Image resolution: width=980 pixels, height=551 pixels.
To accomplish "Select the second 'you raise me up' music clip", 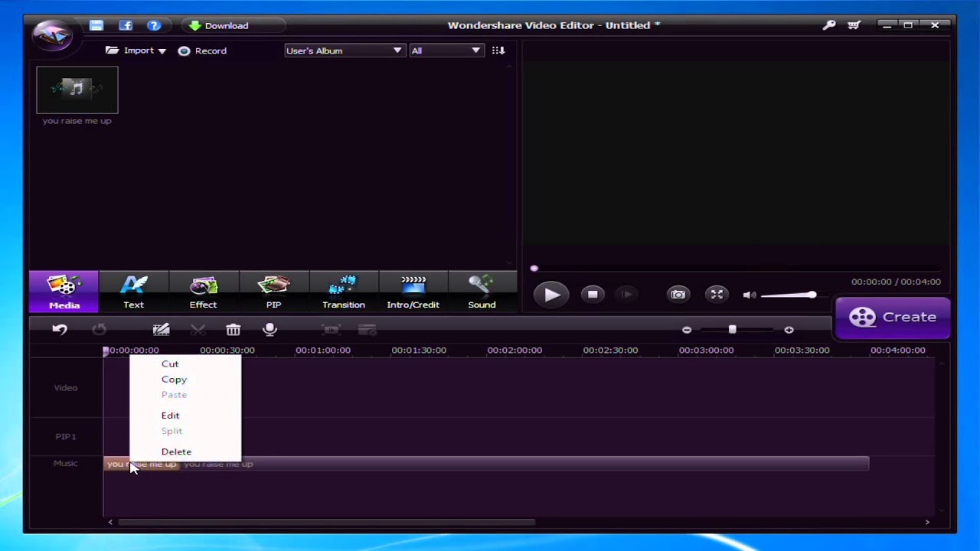I will click(524, 464).
